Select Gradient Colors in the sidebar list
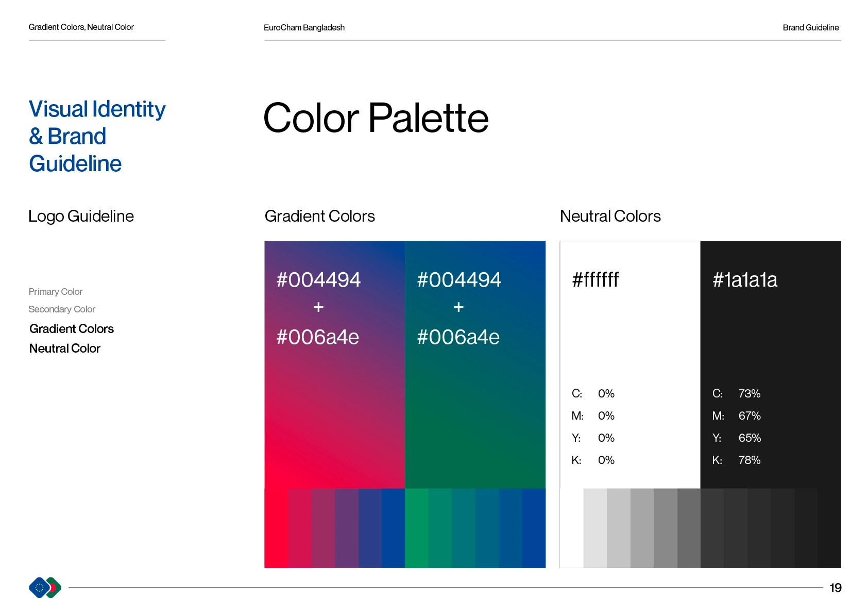This screenshot has height=614, width=868. tap(72, 329)
